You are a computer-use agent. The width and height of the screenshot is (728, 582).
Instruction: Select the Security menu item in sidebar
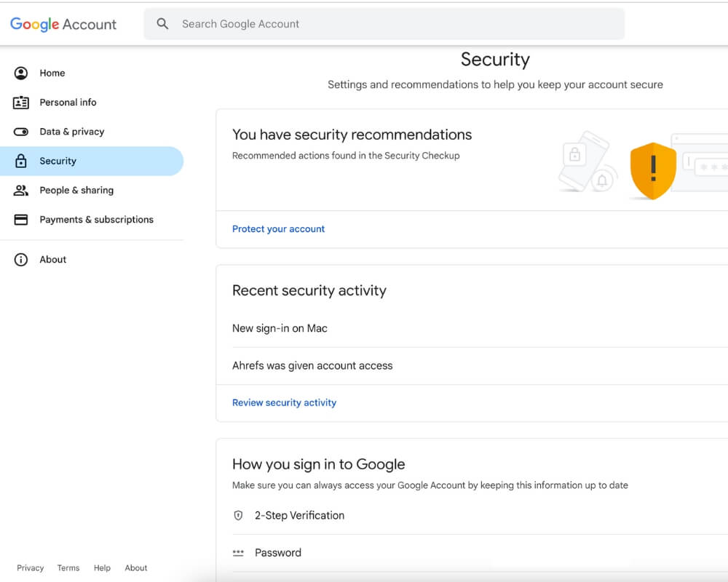58,161
